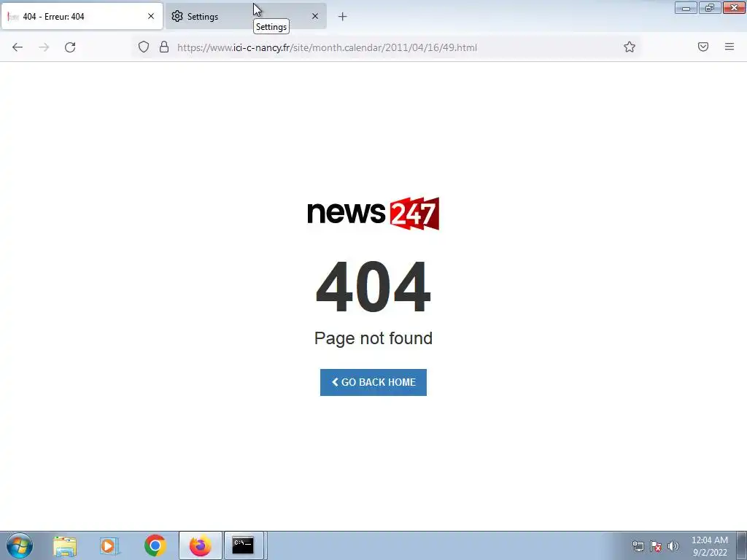Click the Show desktop strip
This screenshot has width=747, height=560.
[x=742, y=545]
